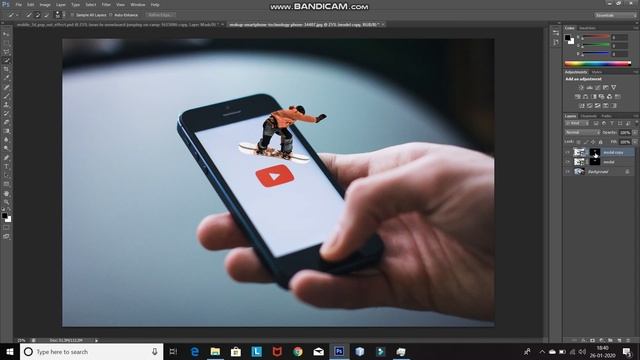Click the color spectrum ramp

tap(598, 64)
